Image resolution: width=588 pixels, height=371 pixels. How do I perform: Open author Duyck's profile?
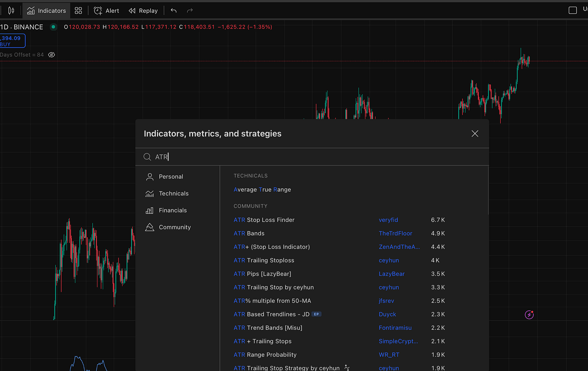point(388,314)
